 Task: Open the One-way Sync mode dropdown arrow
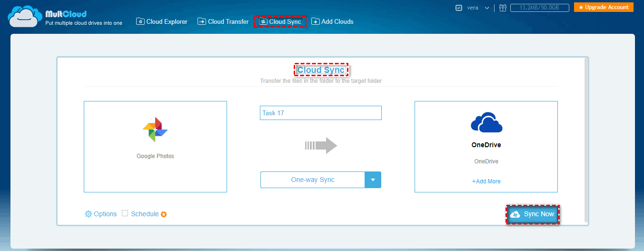click(x=373, y=180)
